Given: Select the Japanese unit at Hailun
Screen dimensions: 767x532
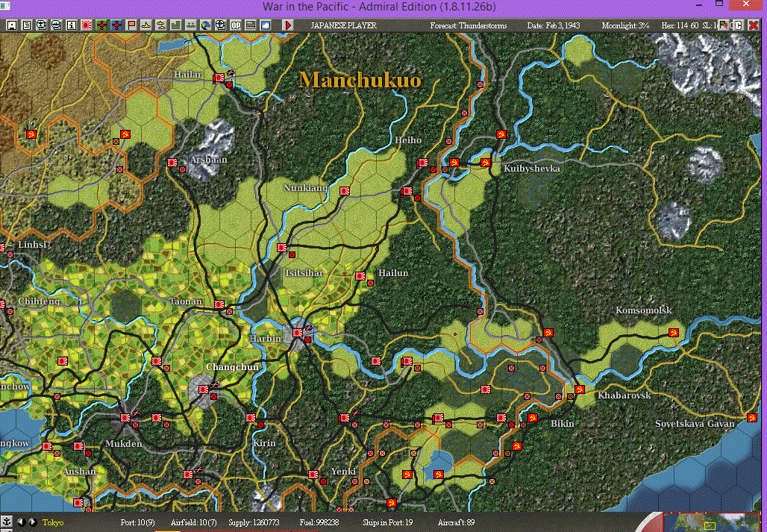Looking at the screenshot, I should tap(360, 276).
